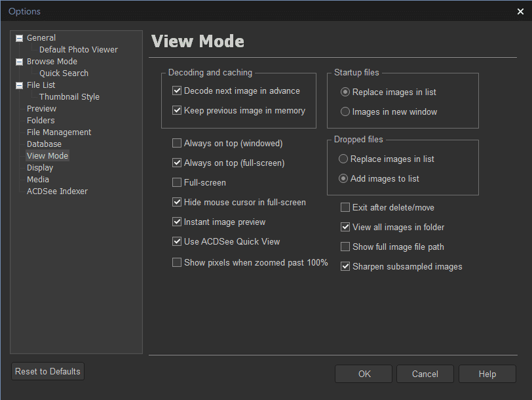The width and height of the screenshot is (532, 400).
Task: Open the Database options page
Action: [44, 144]
